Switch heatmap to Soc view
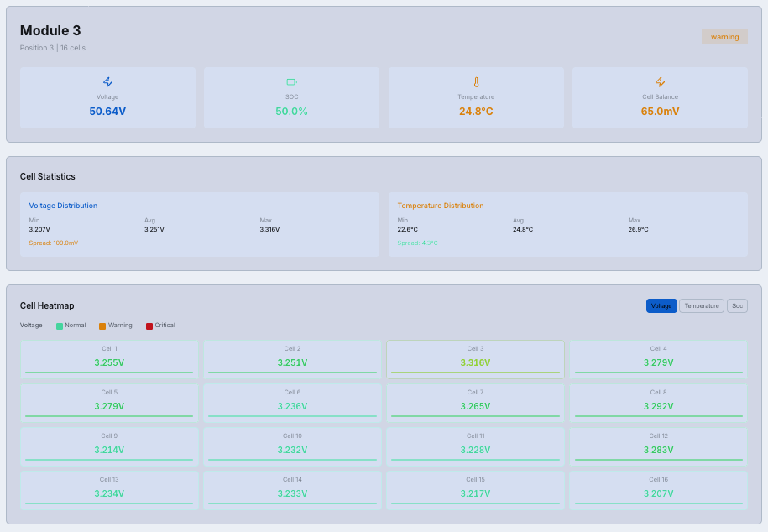768x532 pixels. (737, 305)
